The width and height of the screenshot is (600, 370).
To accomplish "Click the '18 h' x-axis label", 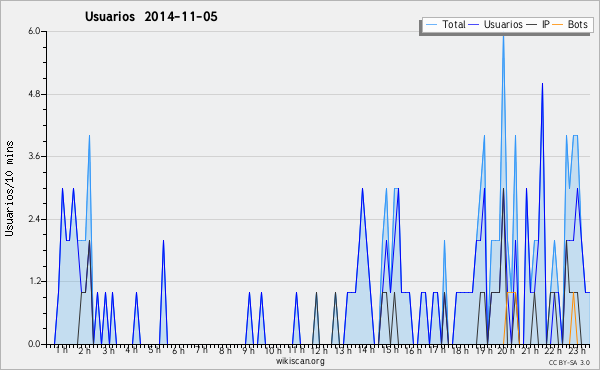I will pyautogui.click(x=460, y=350).
